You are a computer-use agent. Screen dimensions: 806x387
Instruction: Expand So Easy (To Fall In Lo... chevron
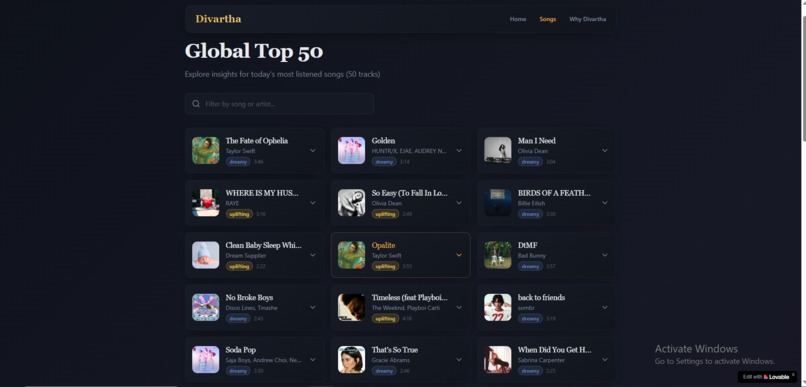point(459,203)
